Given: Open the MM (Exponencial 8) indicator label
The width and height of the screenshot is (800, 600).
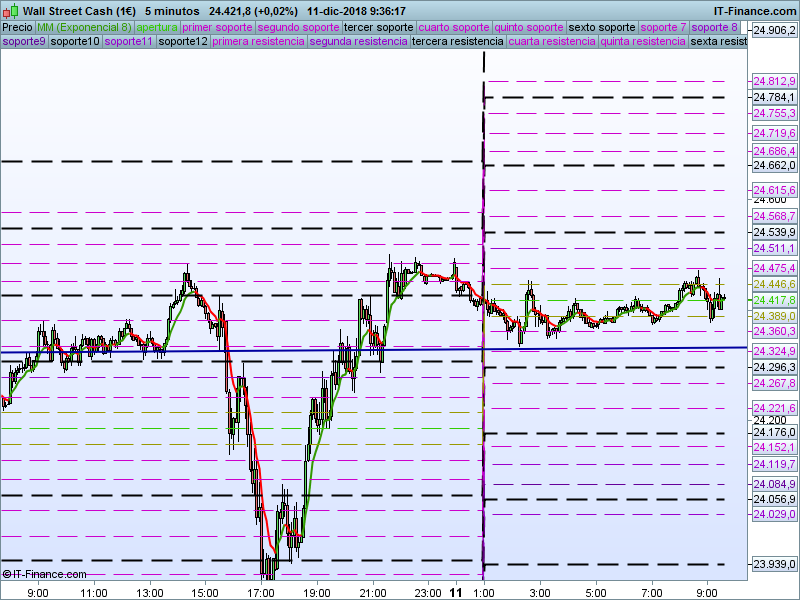Looking at the screenshot, I should (84, 27).
